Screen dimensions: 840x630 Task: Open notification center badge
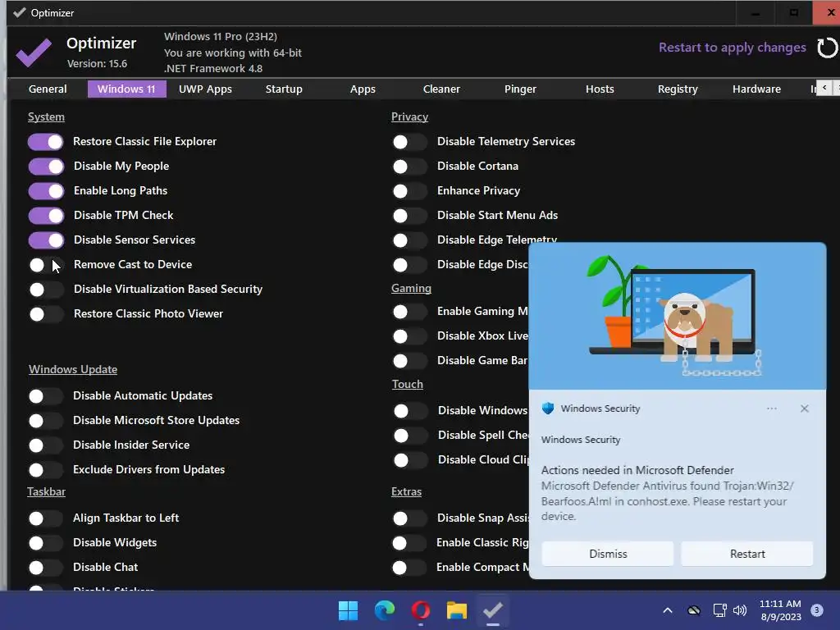coord(817,610)
